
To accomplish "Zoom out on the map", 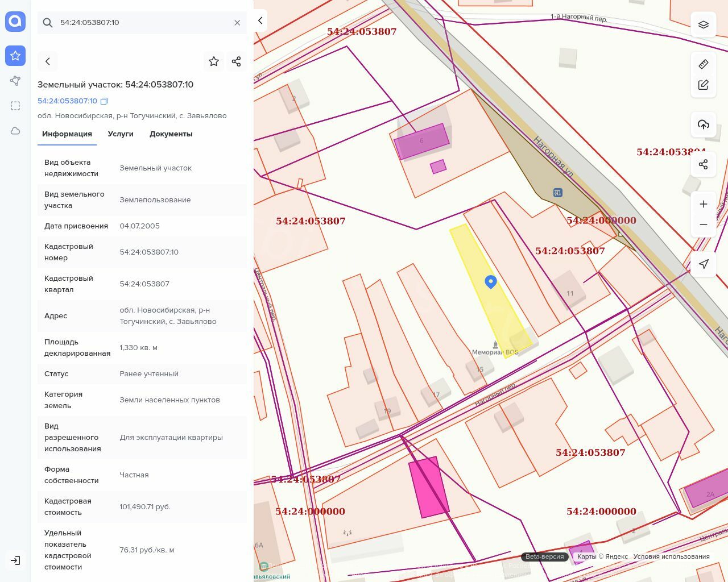I will [x=704, y=225].
